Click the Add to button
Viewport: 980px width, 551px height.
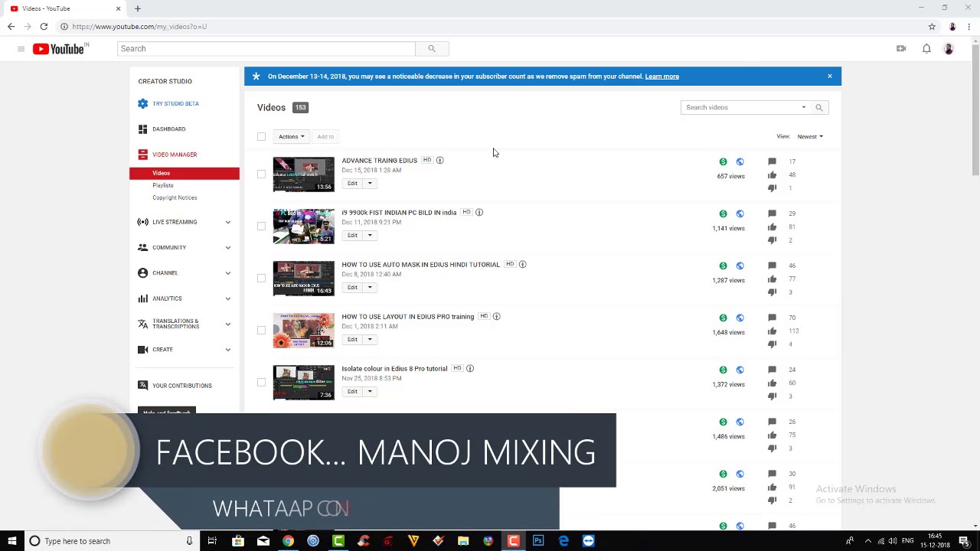coord(325,137)
